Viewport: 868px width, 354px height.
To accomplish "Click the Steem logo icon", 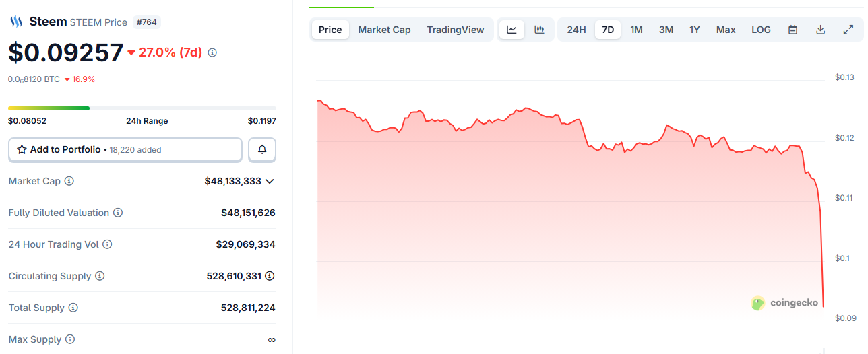I will [x=16, y=22].
